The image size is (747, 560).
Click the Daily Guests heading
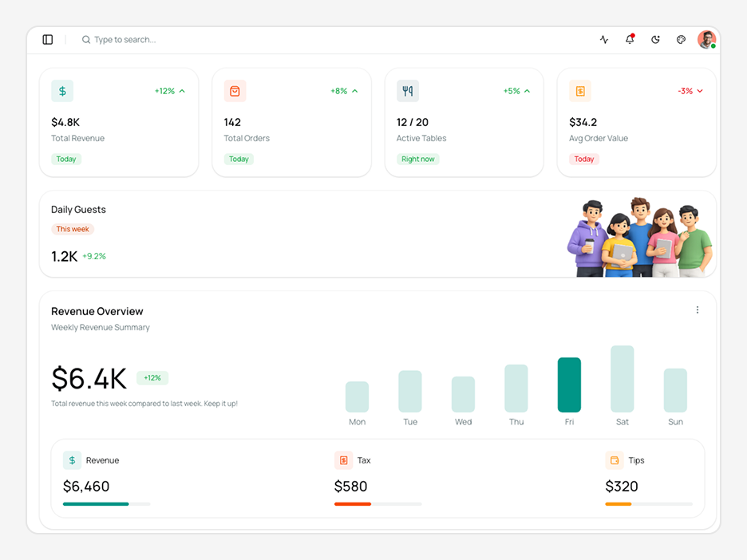pyautogui.click(x=78, y=210)
